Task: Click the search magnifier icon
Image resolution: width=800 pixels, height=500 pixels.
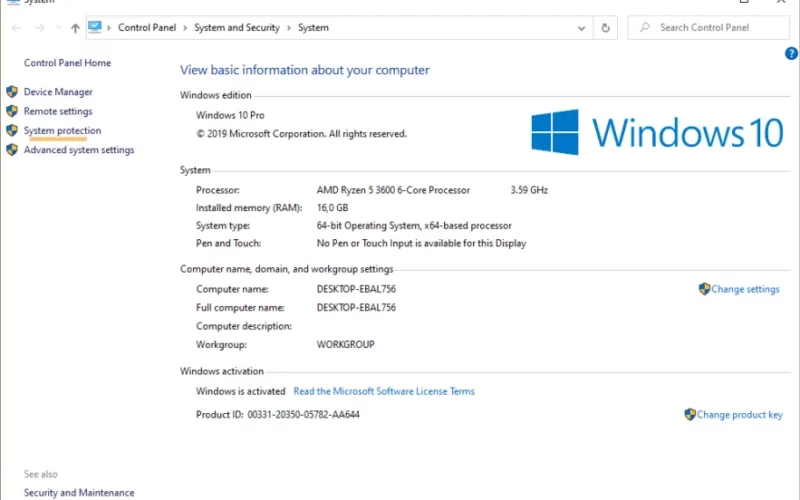Action: 645,27
